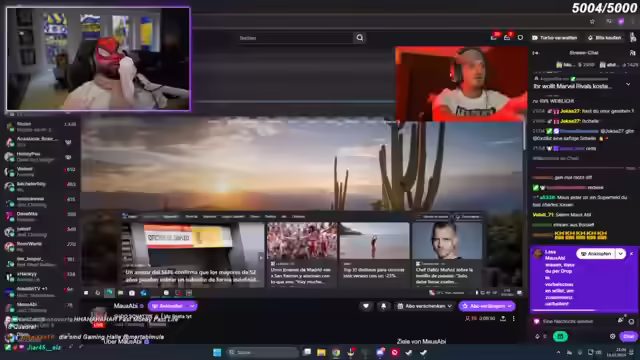Click the Turbo verwalten button
Viewport: 640px width, 360px height.
click(555, 38)
